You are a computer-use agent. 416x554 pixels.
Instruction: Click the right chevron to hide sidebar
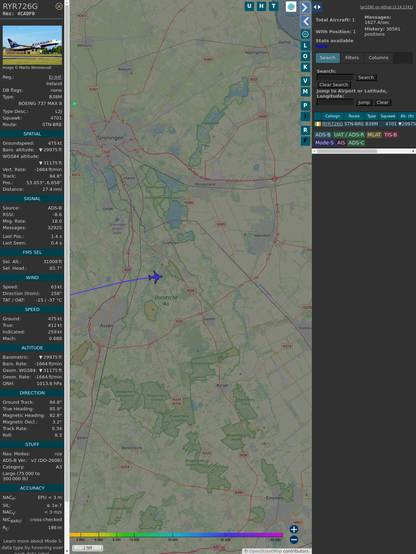click(305, 7)
